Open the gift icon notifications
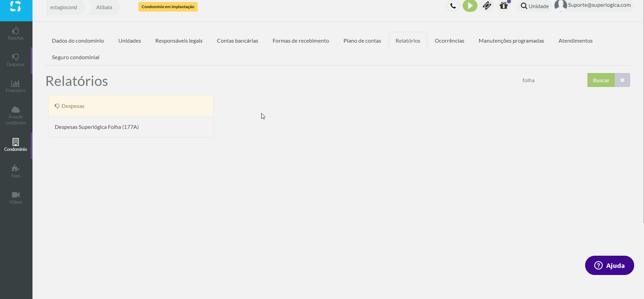The image size is (644, 299). pyautogui.click(x=504, y=6)
